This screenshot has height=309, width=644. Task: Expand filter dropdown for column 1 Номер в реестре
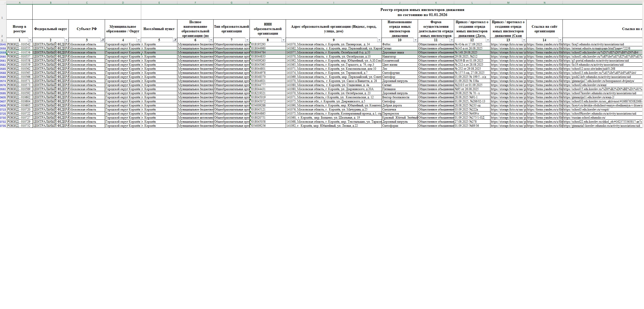(30, 40)
